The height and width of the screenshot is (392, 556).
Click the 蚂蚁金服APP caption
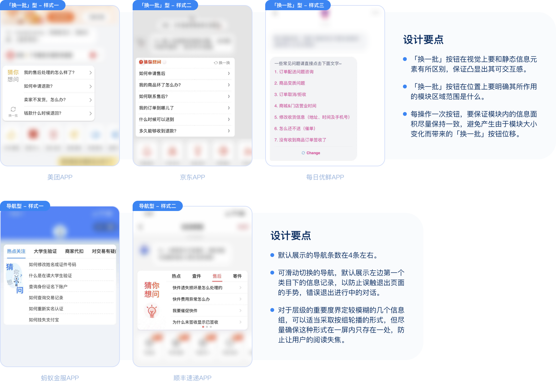[60, 378]
